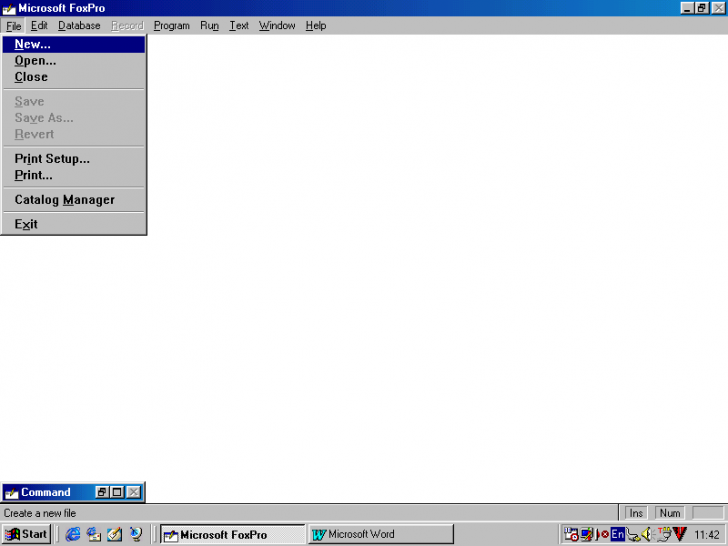Click the fox icon on the Command window
The image size is (728, 546).
pos(12,492)
